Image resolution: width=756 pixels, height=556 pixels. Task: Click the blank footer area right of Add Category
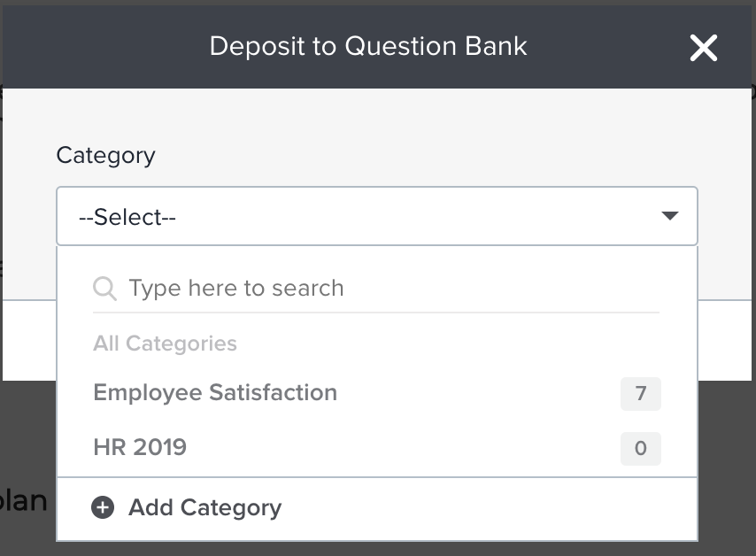487,508
